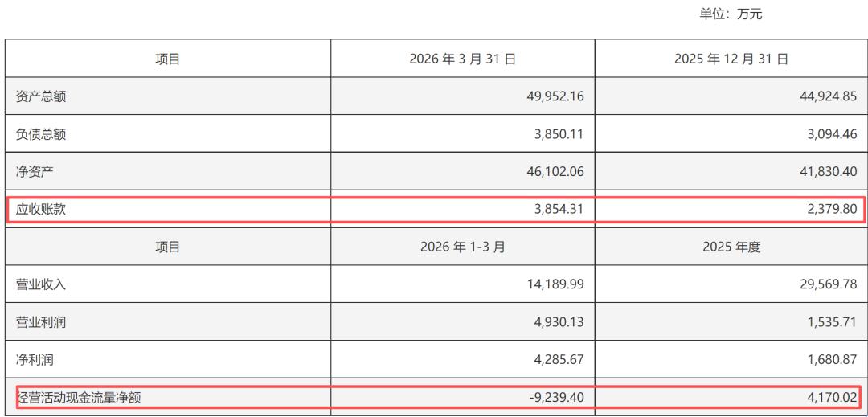Select the 负债总额 row label

(x=42, y=134)
